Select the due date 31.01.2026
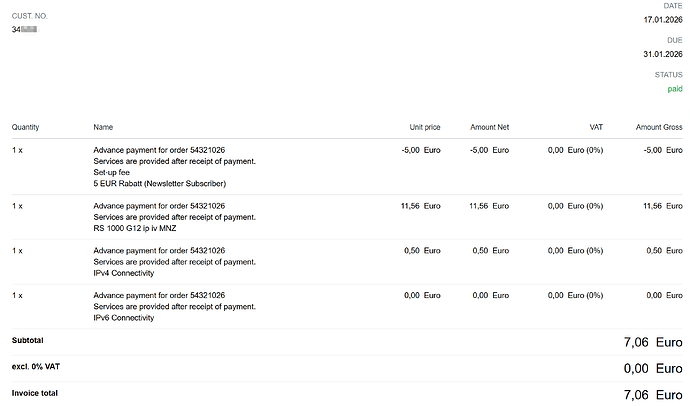 click(663, 54)
